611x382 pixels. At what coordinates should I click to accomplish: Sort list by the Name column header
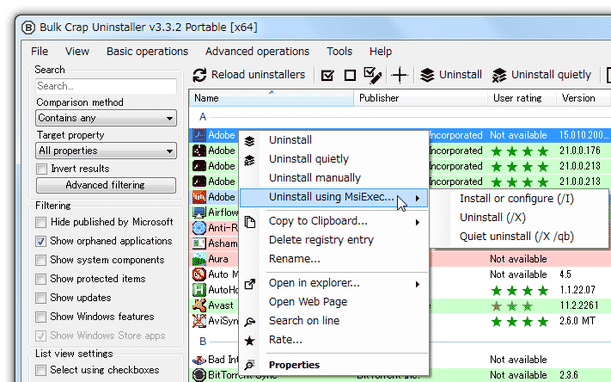[271, 98]
